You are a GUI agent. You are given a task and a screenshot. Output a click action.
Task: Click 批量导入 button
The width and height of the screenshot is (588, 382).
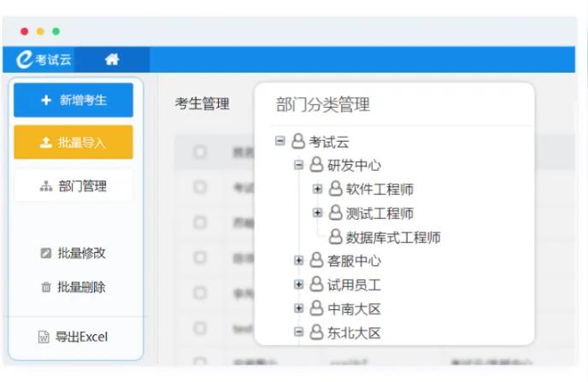click(73, 143)
